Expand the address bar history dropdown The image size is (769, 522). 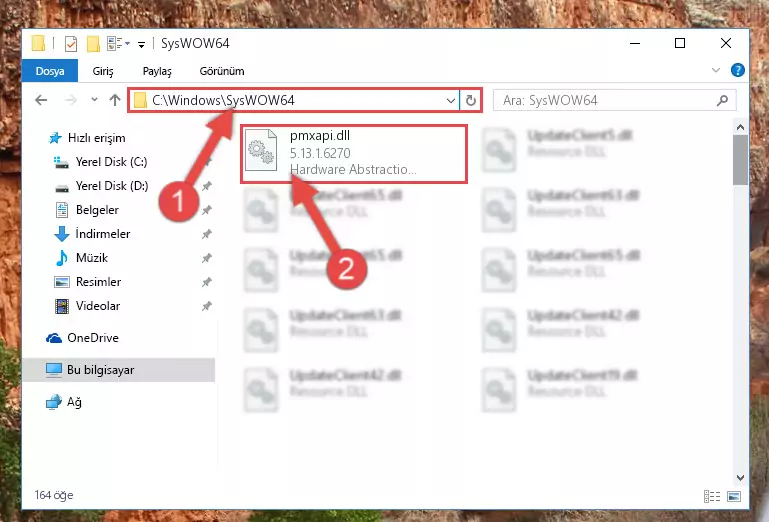(451, 101)
